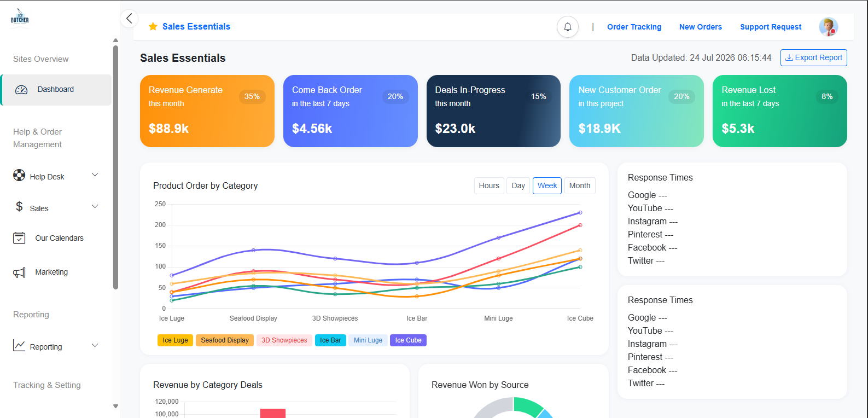868x418 pixels.
Task: Click the Help Desk lifebuoy icon
Action: 19,175
